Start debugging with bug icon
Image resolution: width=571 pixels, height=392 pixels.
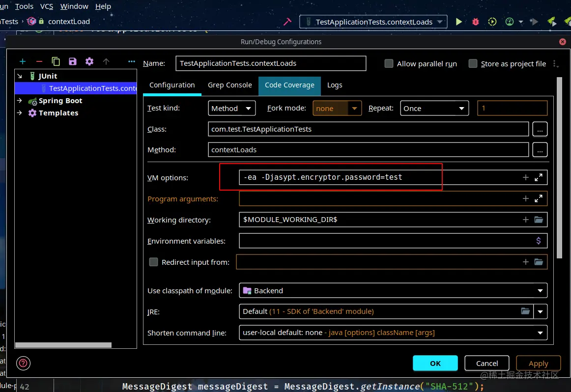click(476, 22)
